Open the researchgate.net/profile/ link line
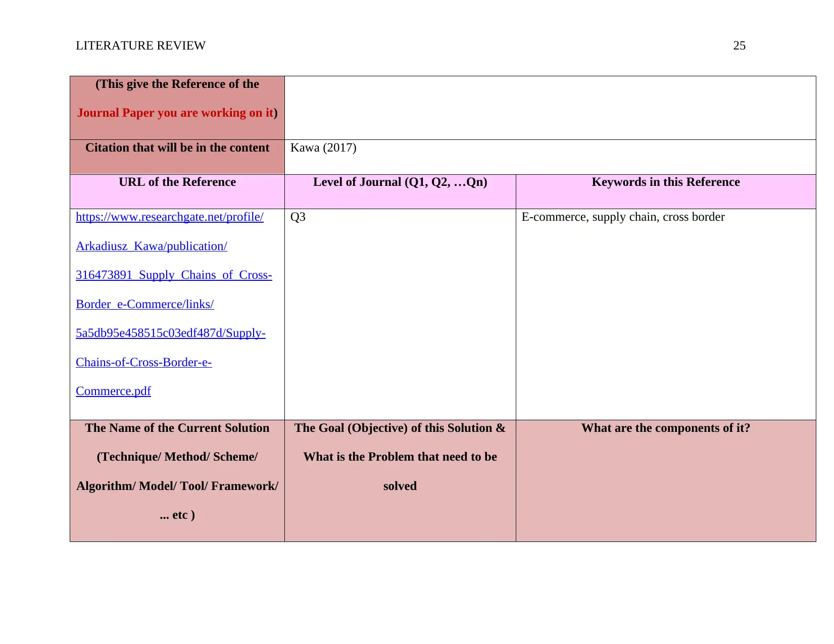 pyautogui.click(x=170, y=217)
